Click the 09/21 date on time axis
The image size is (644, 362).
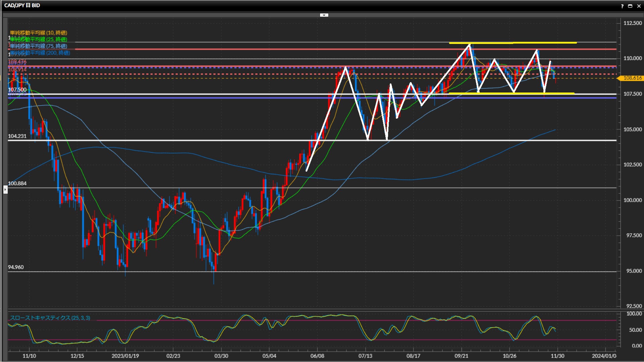point(461,356)
